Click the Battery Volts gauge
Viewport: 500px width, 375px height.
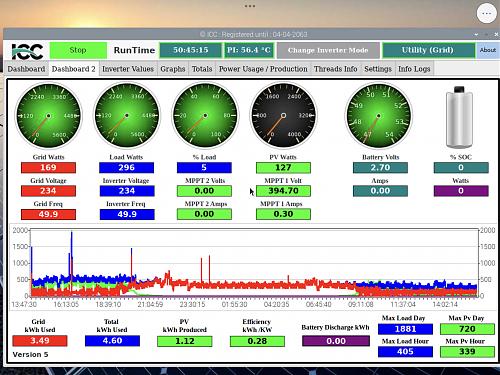point(378,116)
